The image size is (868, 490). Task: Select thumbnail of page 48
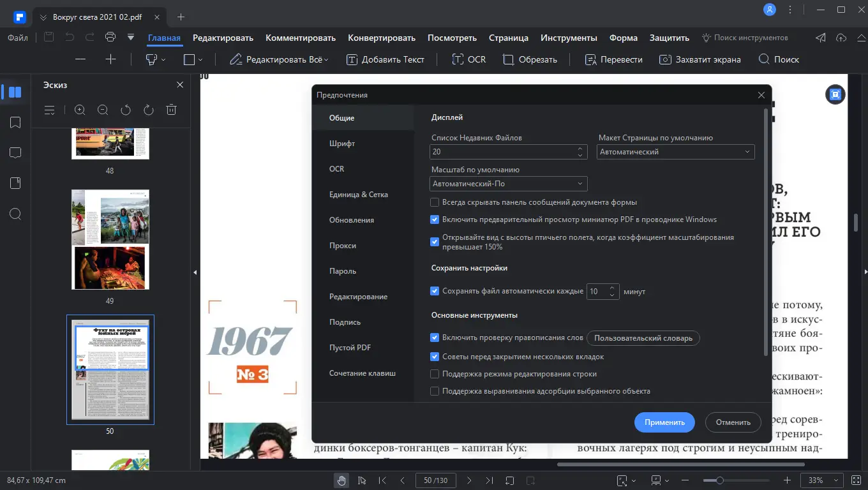pyautogui.click(x=110, y=142)
